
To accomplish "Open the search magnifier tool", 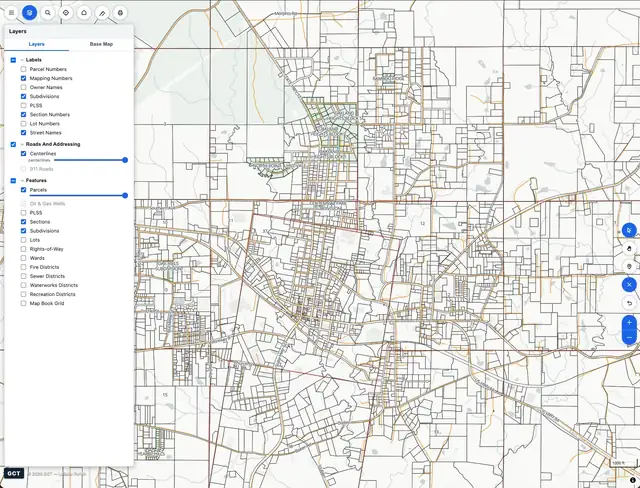I will point(48,13).
